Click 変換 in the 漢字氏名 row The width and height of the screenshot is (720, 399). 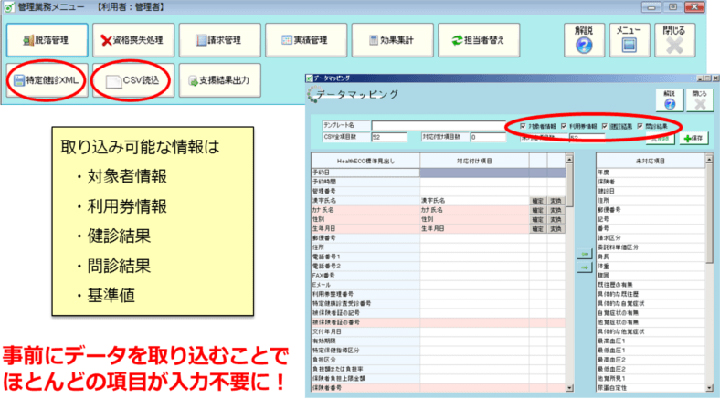(556, 201)
